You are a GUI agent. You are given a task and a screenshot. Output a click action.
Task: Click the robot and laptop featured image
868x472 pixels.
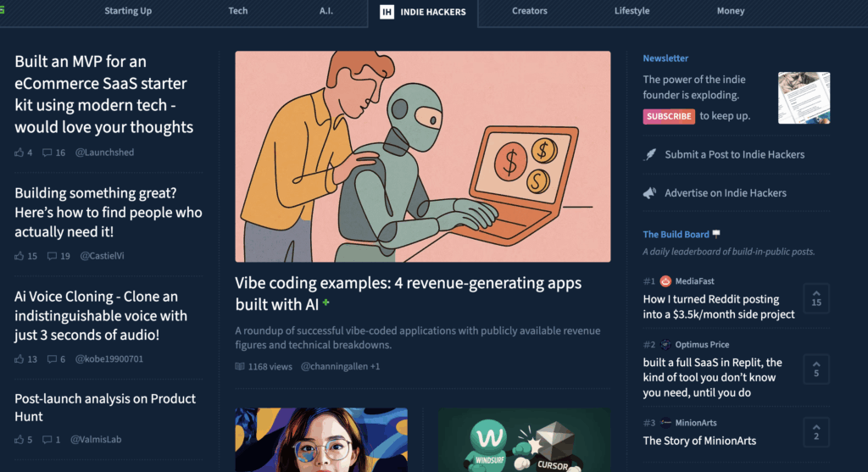pos(423,157)
